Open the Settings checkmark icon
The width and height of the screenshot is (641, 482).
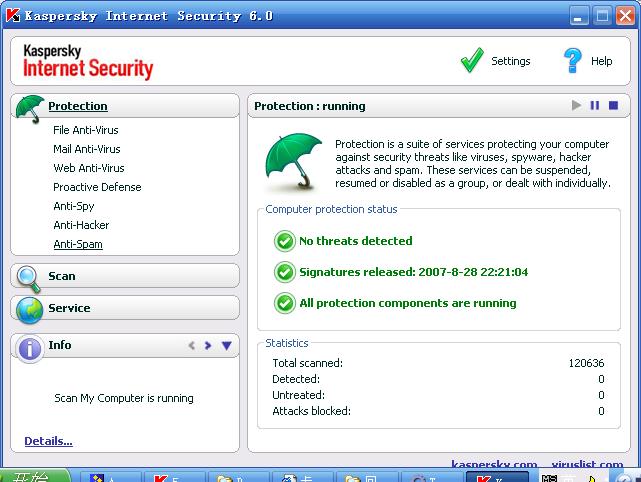click(x=472, y=60)
